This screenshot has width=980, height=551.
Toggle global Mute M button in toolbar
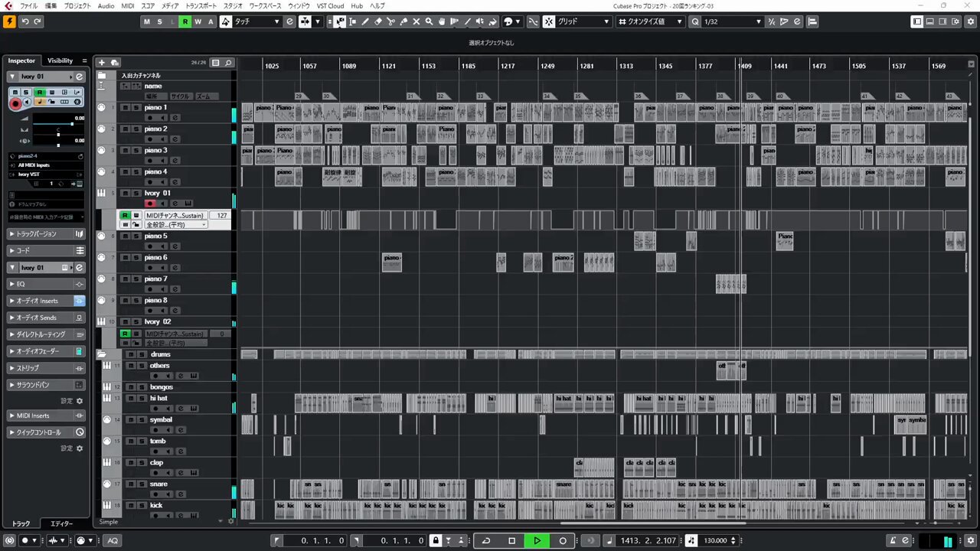(x=146, y=21)
